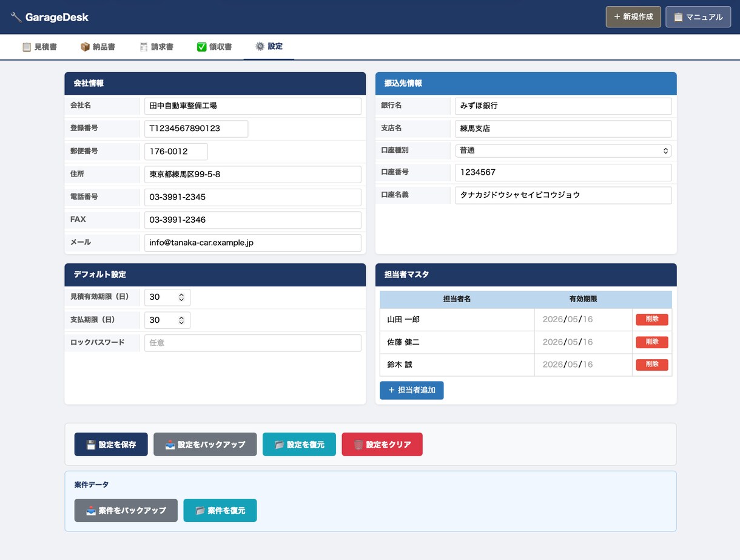Click the ロックパスワード input field
This screenshot has height=560, width=740.
[x=253, y=343]
